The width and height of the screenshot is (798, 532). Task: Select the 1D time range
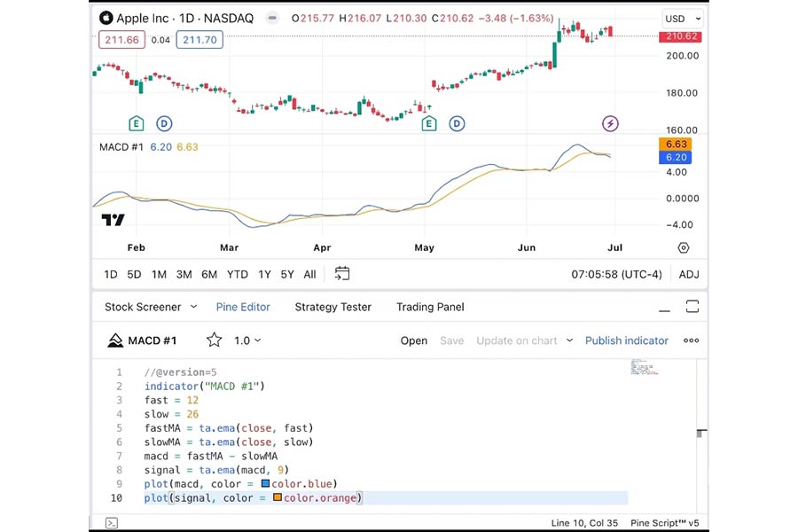(111, 274)
